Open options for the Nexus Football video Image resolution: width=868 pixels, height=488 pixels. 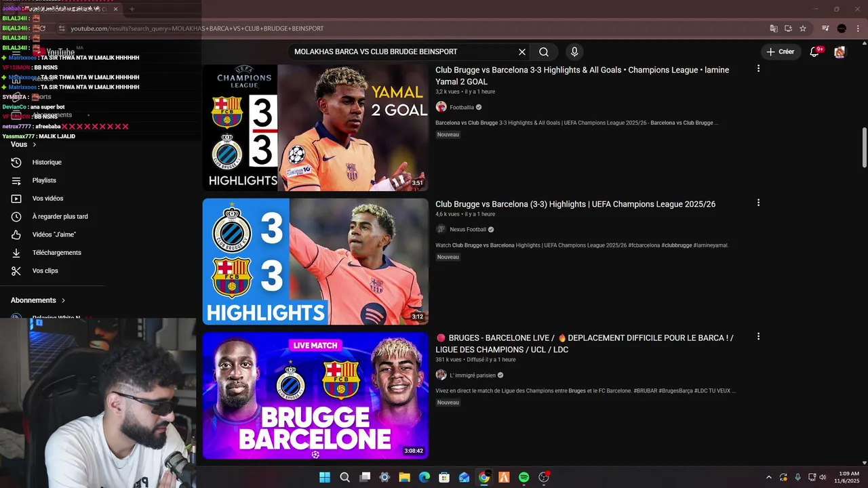[x=758, y=203]
